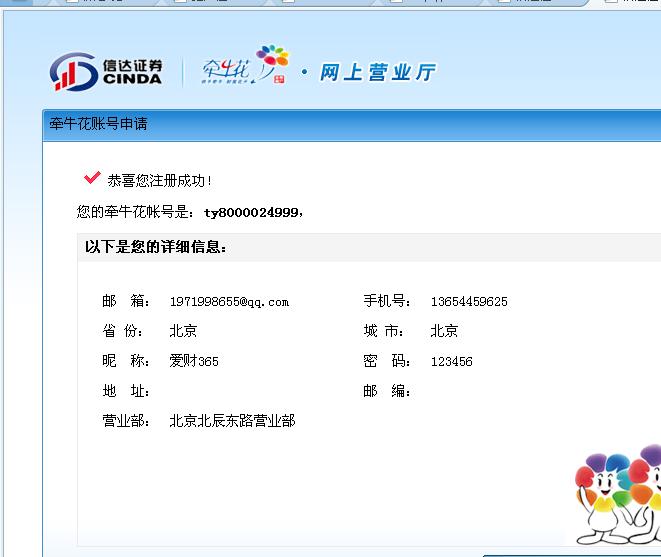The width and height of the screenshot is (661, 557).
Task: Click the red success checkmark icon
Action: tap(92, 178)
